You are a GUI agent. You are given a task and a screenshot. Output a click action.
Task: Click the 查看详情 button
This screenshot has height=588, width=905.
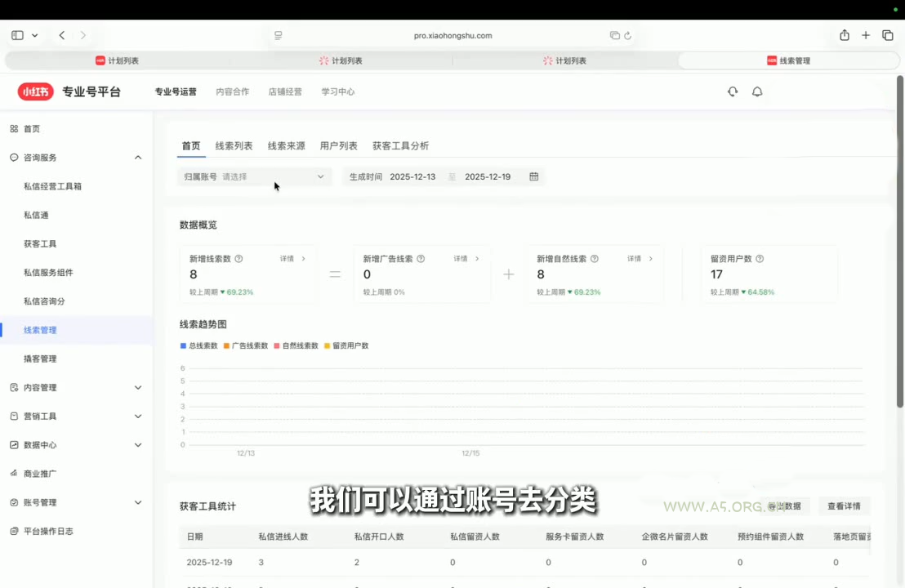coord(844,506)
